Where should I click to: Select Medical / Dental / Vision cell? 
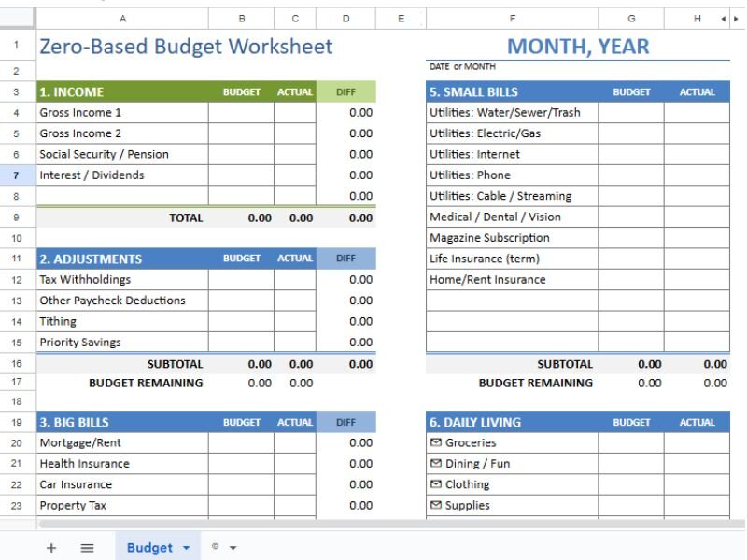pyautogui.click(x=512, y=217)
